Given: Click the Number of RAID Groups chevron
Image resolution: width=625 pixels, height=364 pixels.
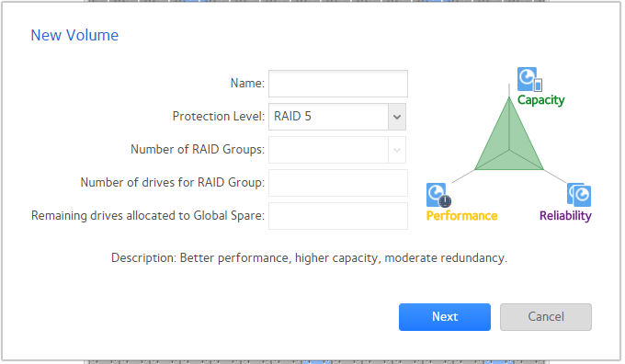Looking at the screenshot, I should pos(397,150).
